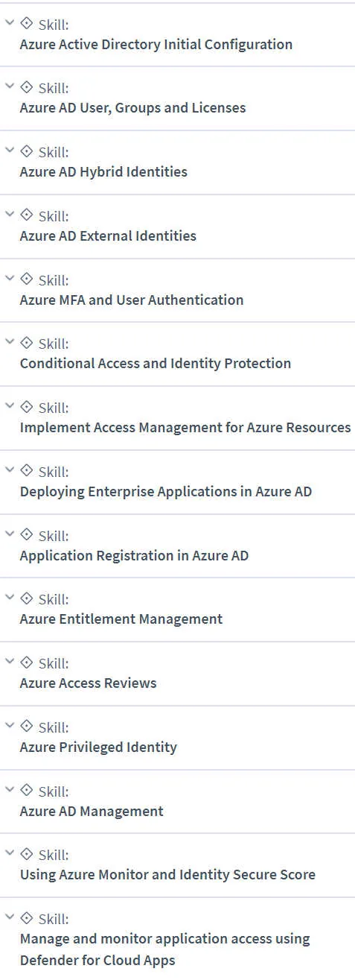Click skill icon above Azure AD Hybrid Identities
The height and width of the screenshot is (980, 355).
click(x=26, y=151)
